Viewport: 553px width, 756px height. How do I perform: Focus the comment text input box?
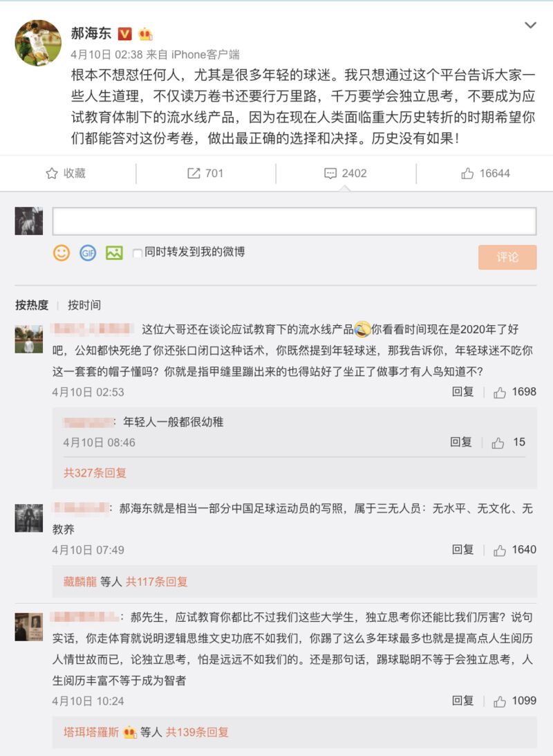294,221
